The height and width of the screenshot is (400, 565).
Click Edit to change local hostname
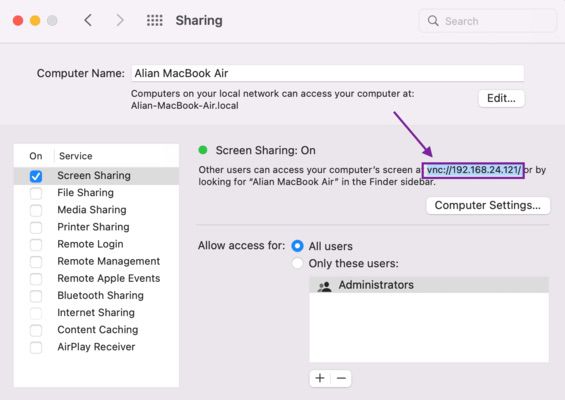[x=501, y=98]
